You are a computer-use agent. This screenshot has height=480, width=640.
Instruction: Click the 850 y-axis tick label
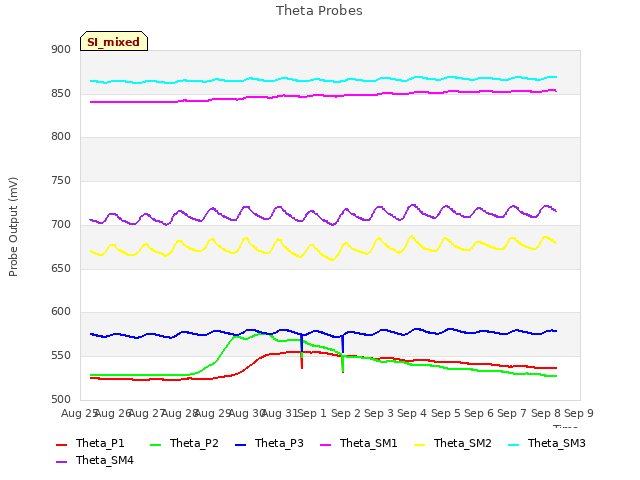coord(61,94)
